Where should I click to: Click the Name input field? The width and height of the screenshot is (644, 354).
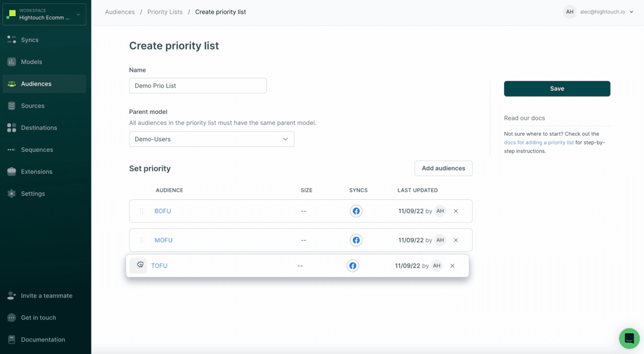pyautogui.click(x=198, y=85)
